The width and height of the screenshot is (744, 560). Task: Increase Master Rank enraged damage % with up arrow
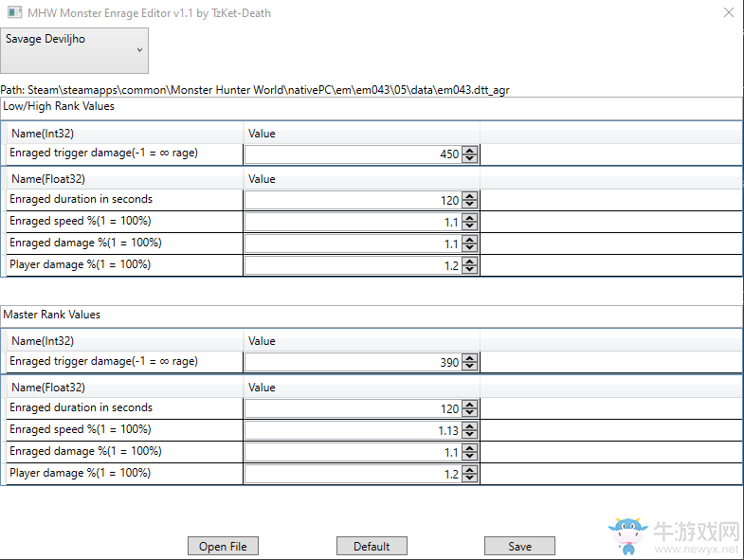(x=470, y=449)
